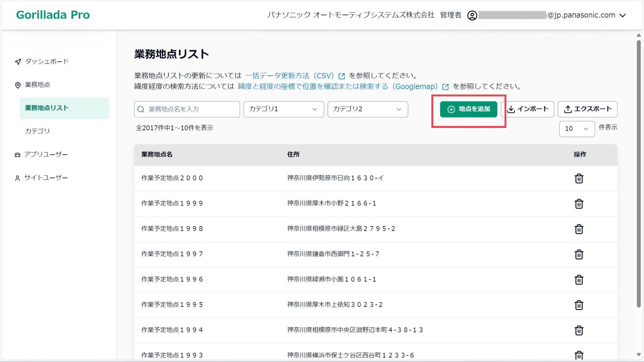
Task: Click the 管理者 role label
Action: [450, 15]
